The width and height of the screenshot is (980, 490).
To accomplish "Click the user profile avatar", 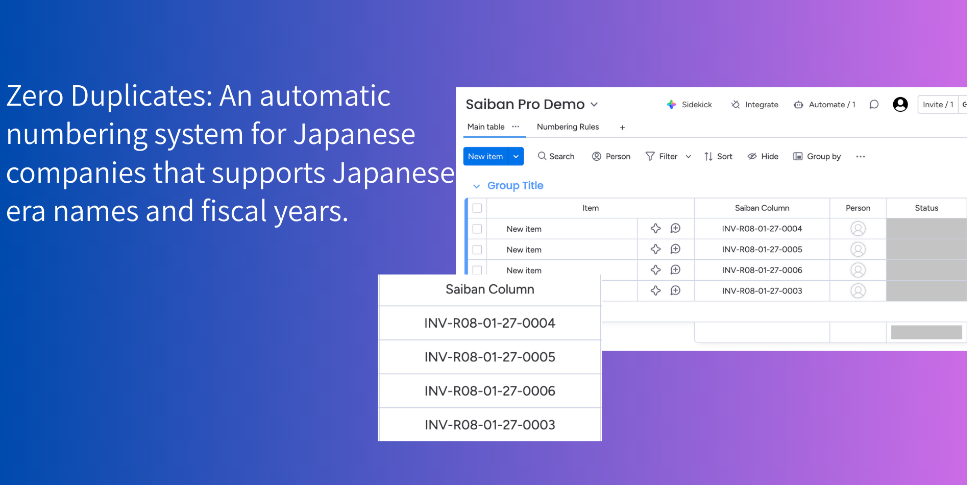I will pos(900,105).
